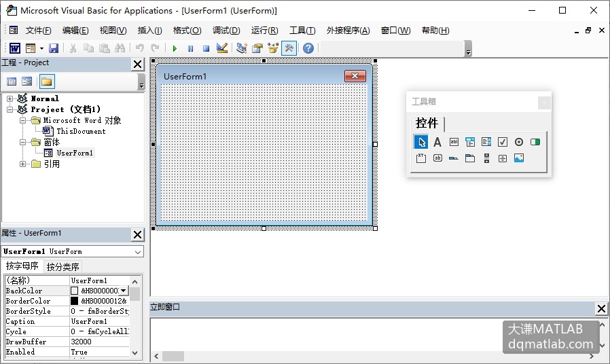The image size is (610, 364).
Task: Toggle Design Mode icon
Action: 222,48
